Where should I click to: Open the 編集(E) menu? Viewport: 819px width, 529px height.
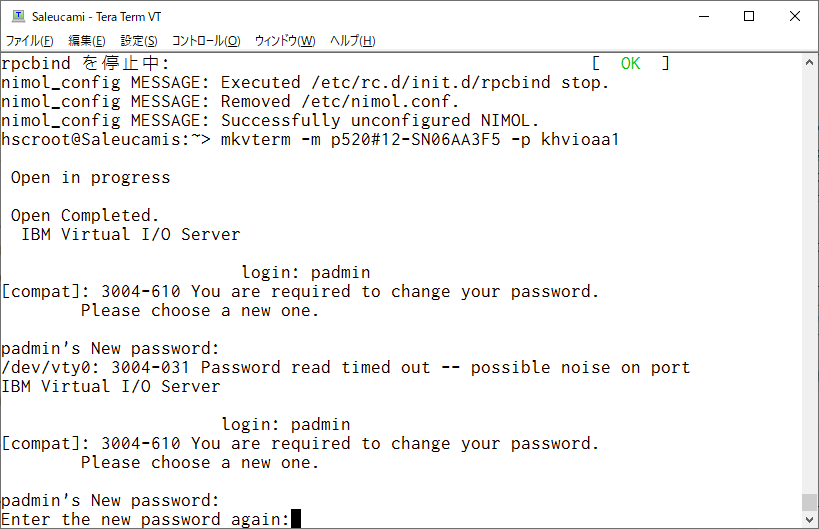87,41
